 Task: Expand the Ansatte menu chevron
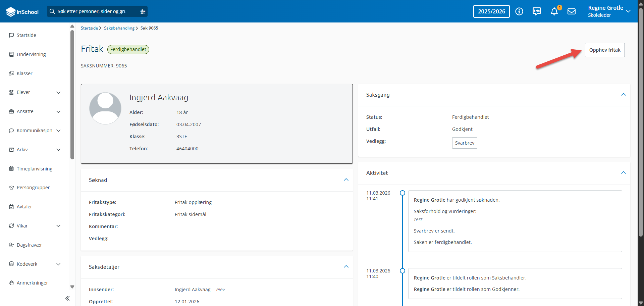(x=58, y=112)
